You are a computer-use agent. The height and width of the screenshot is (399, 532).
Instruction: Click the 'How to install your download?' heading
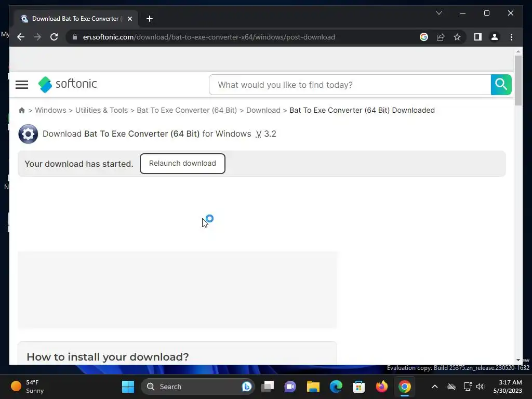[108, 357]
